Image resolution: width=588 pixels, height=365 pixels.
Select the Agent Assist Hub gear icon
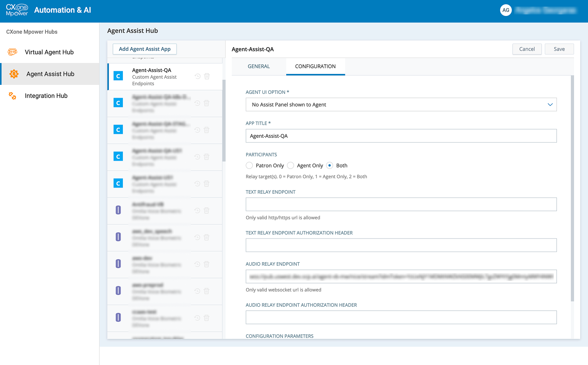[14, 74]
